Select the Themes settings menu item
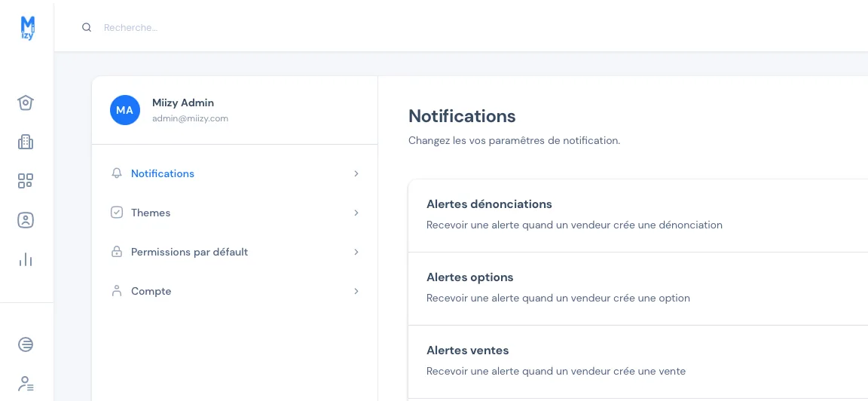The width and height of the screenshot is (868, 401). 235,213
